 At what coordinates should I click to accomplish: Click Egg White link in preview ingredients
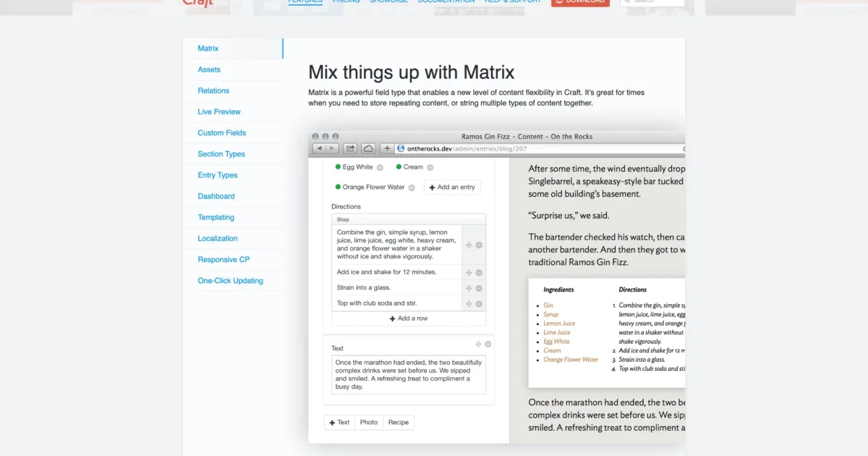click(x=557, y=342)
